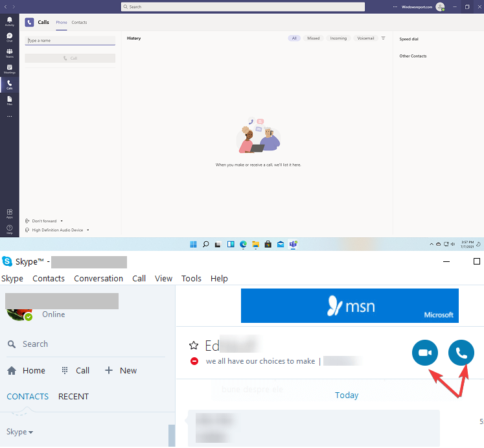The image size is (484, 448).
Task: Go back with the Teams back arrow
Action: coord(5,6)
